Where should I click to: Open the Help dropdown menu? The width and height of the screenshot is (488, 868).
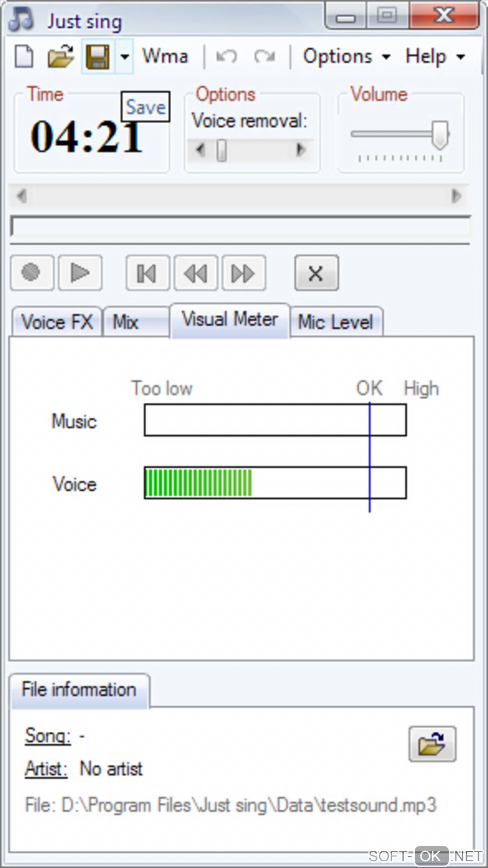click(x=434, y=57)
